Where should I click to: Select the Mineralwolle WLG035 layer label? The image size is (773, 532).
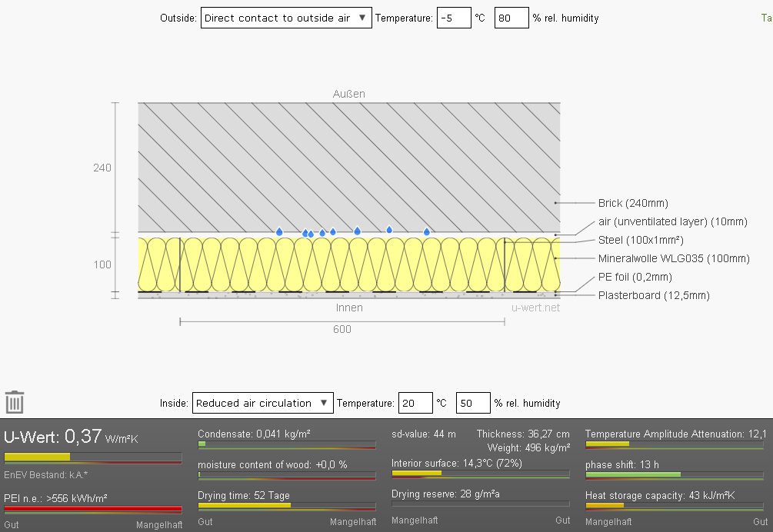point(674,258)
